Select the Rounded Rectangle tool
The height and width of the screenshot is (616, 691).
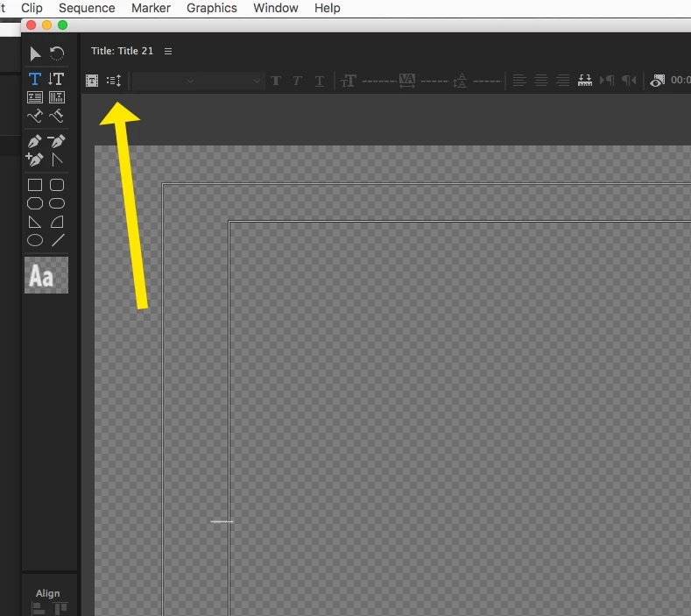coord(57,203)
